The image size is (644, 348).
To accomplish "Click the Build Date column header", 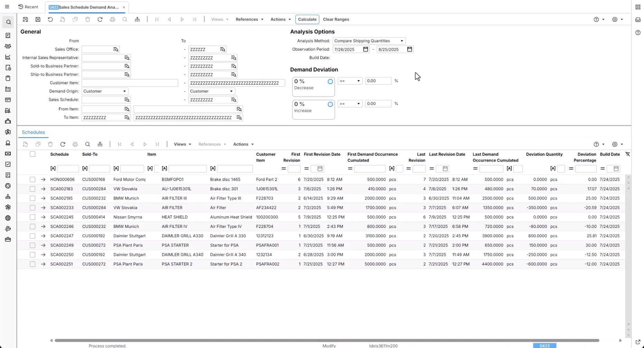I will [x=610, y=154].
